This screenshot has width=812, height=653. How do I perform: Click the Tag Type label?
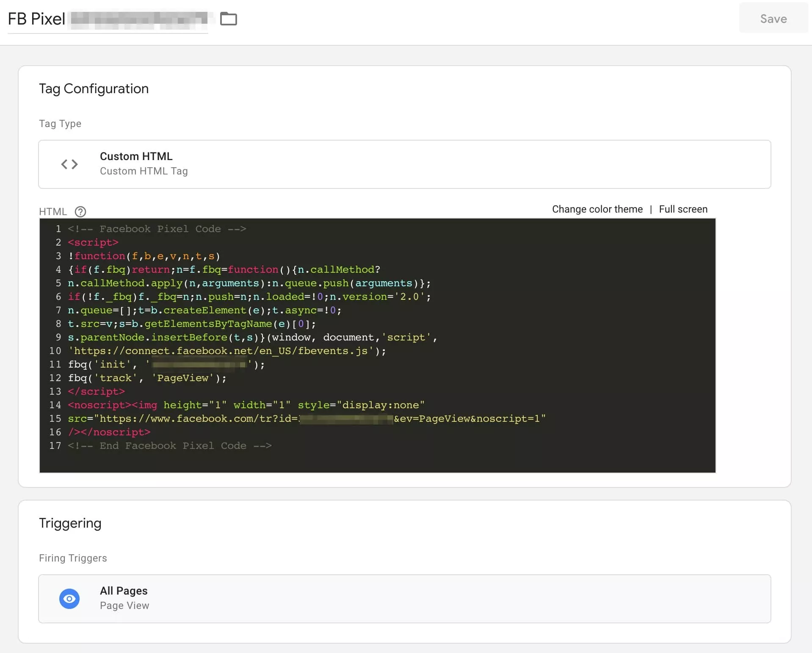(x=60, y=124)
